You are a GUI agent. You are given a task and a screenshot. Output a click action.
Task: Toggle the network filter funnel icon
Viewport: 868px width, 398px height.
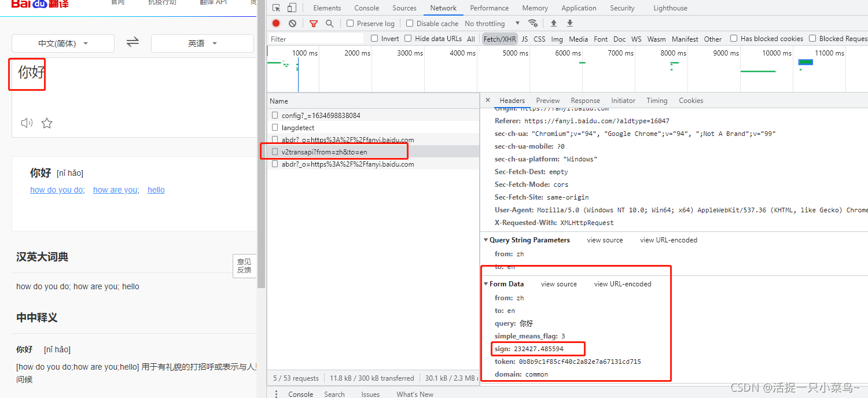[x=313, y=23]
